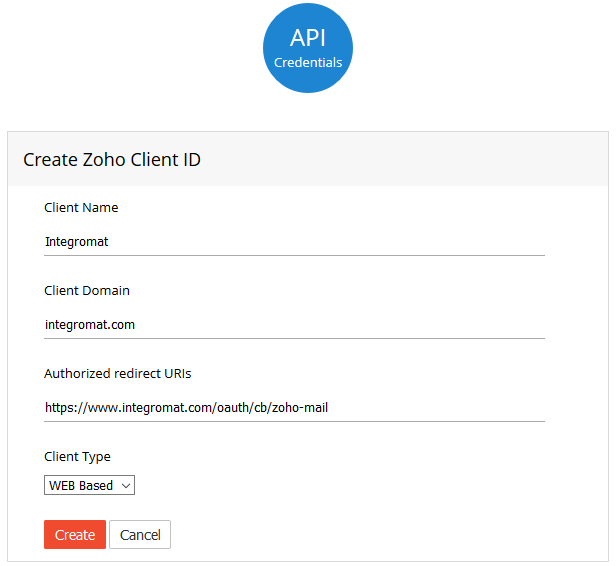Click the red Create button
This screenshot has width=616, height=566.
tap(75, 535)
